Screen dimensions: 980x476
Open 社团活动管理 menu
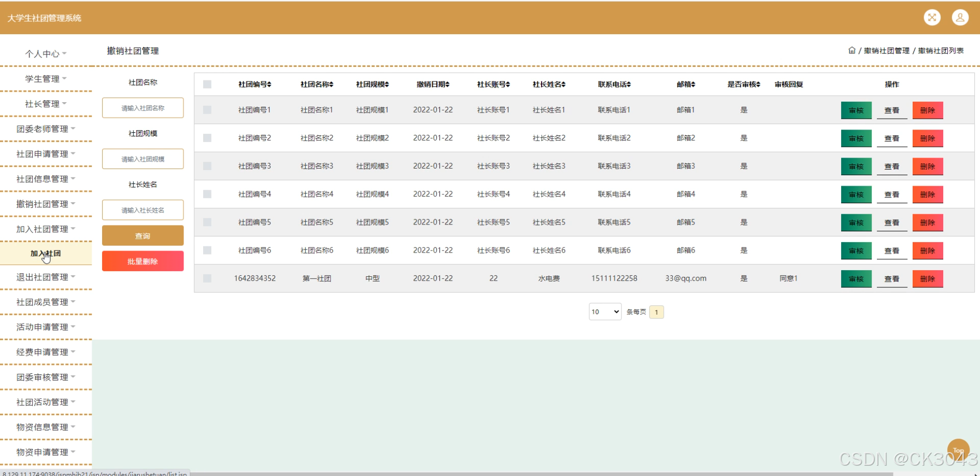(x=46, y=402)
